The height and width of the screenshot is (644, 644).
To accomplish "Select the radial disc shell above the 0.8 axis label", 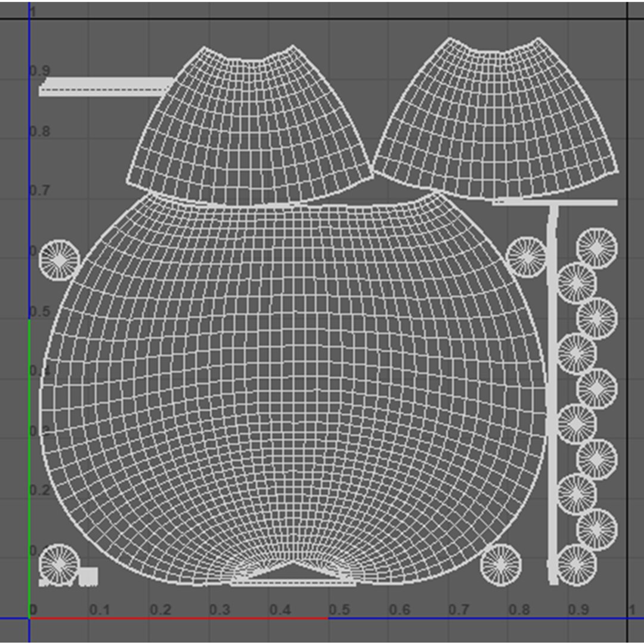I will (x=501, y=565).
